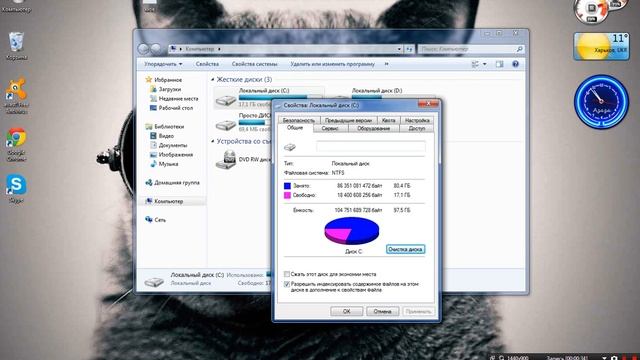640x360 pixels.
Task: Confirm with the OK button
Action: pos(347,311)
